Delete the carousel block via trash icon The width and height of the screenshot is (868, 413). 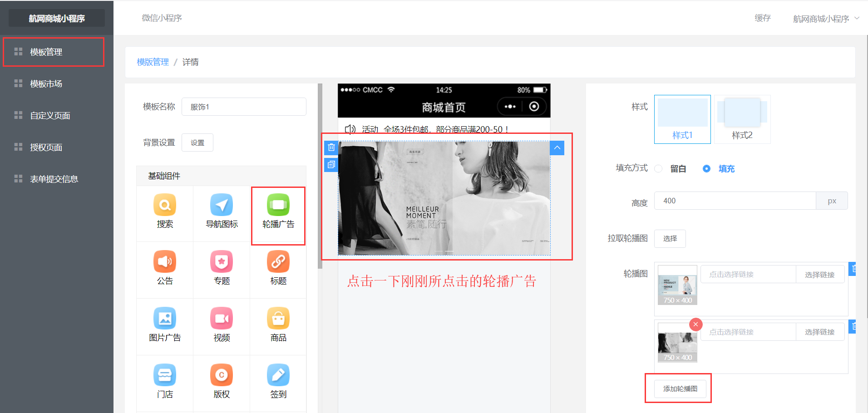[331, 147]
